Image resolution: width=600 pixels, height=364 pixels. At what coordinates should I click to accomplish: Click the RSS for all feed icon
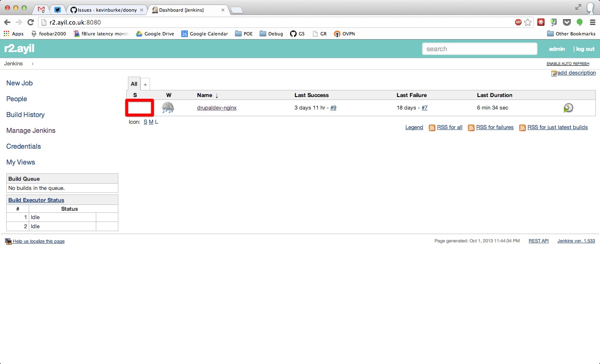click(x=432, y=128)
